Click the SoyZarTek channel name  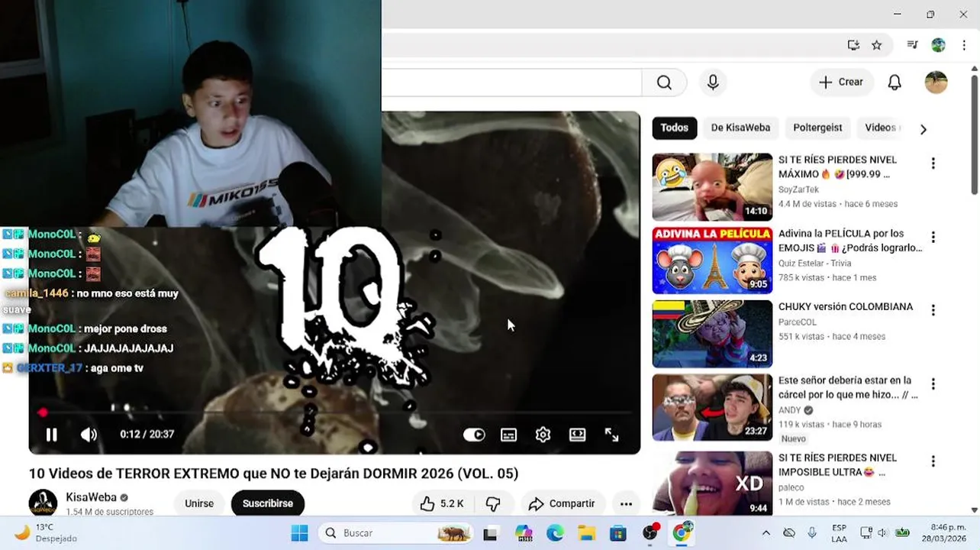[798, 189]
